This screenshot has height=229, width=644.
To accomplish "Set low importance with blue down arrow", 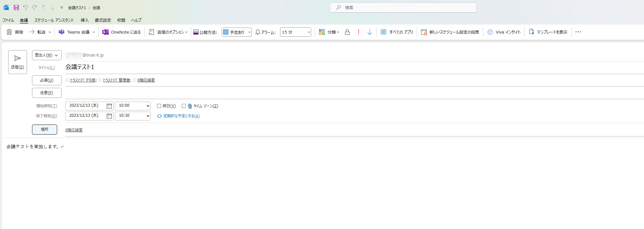I will [x=370, y=32].
